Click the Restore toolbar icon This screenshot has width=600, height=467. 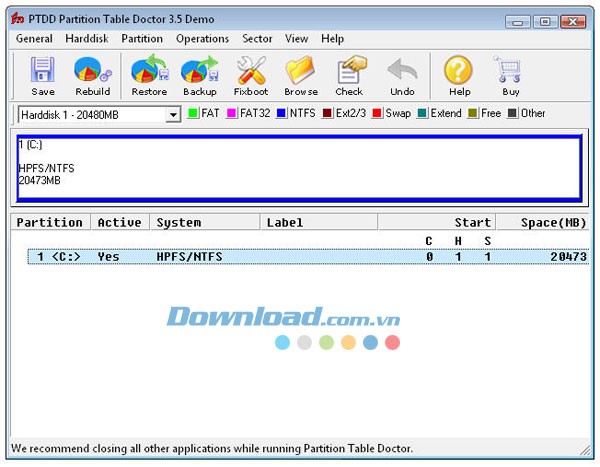pos(149,76)
